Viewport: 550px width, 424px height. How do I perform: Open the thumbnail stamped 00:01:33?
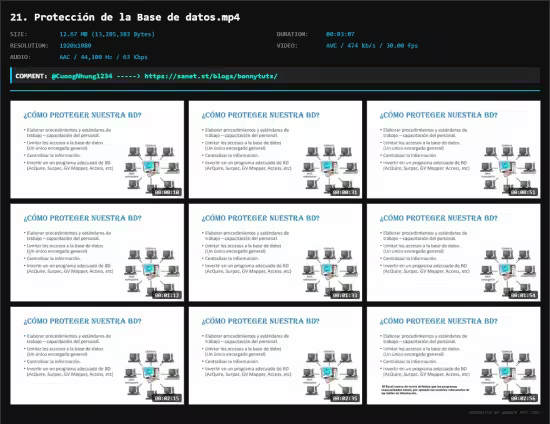(x=275, y=253)
